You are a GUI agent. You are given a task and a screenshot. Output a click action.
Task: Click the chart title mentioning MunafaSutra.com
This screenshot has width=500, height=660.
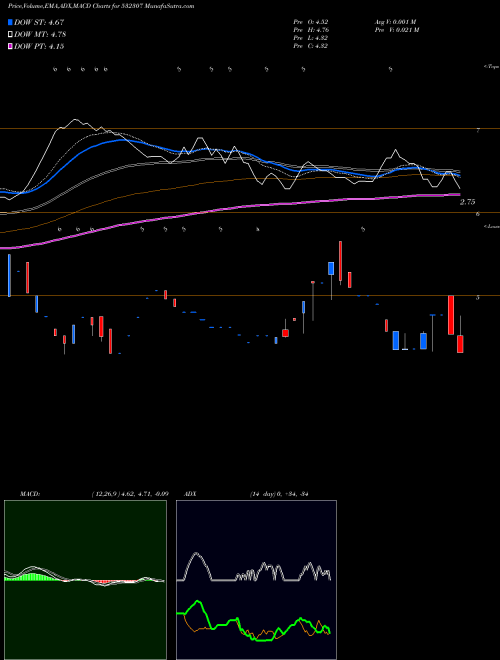(101, 6)
